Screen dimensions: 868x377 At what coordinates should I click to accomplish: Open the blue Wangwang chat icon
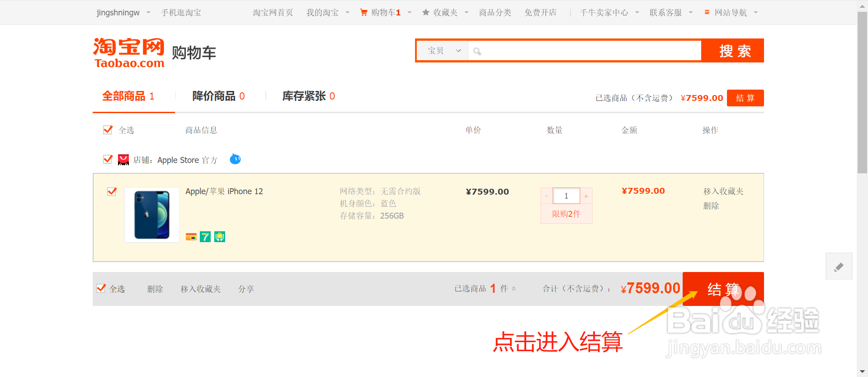coord(235,159)
